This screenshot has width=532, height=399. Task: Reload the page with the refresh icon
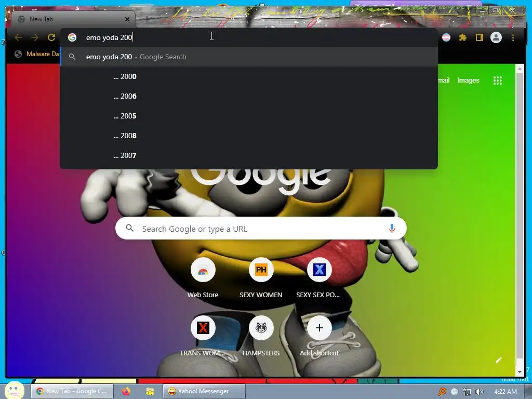(51, 37)
